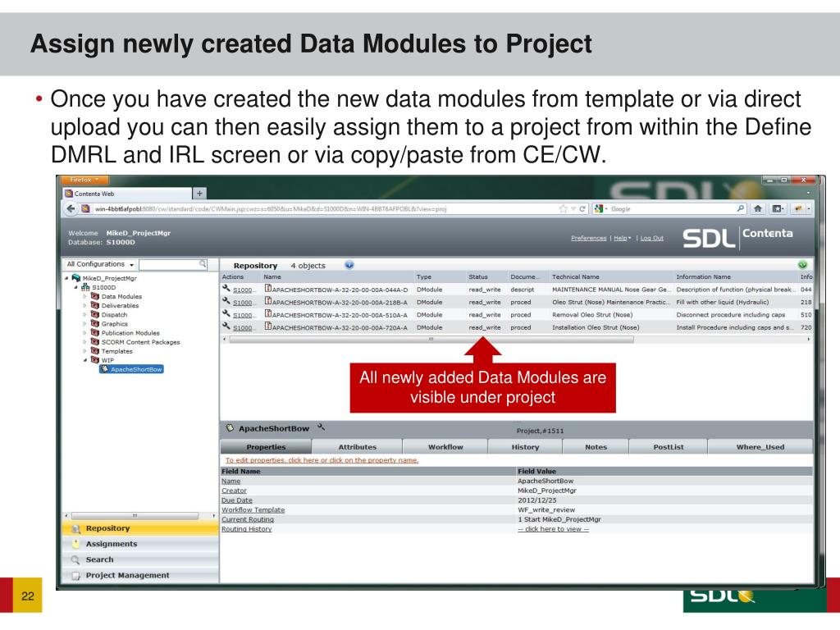Open actions wrench for the 218B-A module

(226, 301)
